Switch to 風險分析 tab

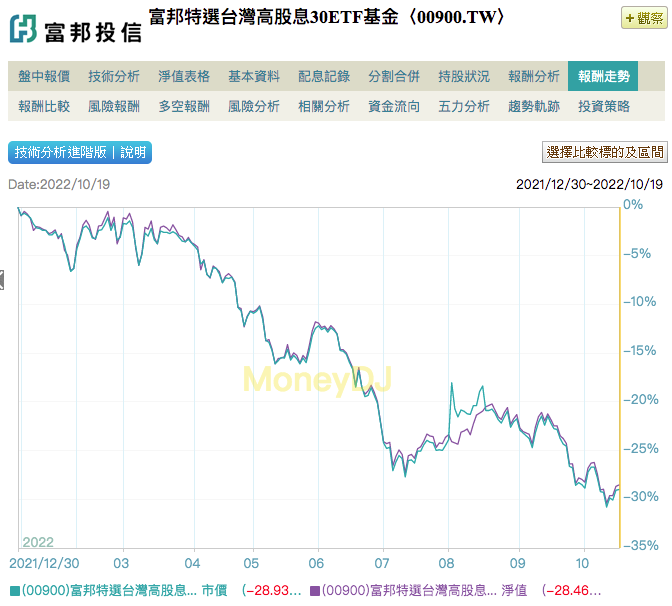254,106
